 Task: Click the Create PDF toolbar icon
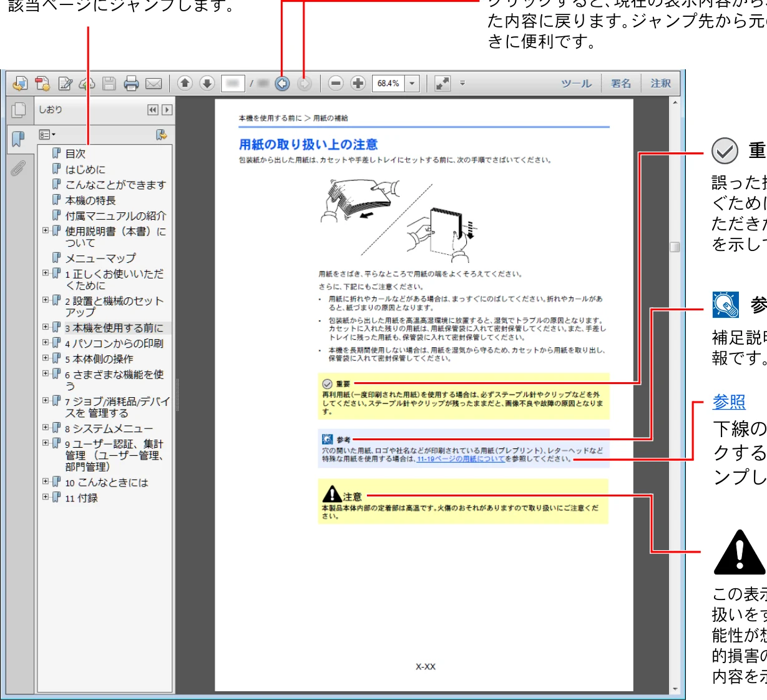tap(42, 84)
